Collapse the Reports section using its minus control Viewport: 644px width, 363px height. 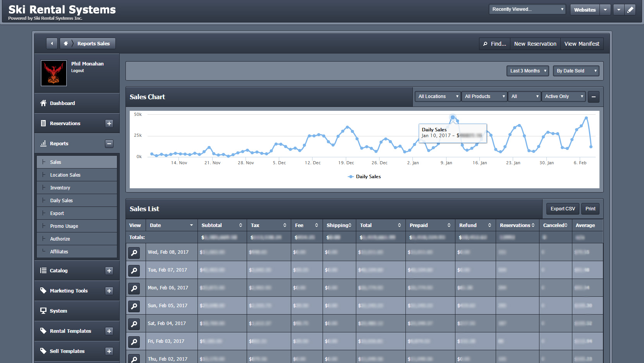coord(109,143)
